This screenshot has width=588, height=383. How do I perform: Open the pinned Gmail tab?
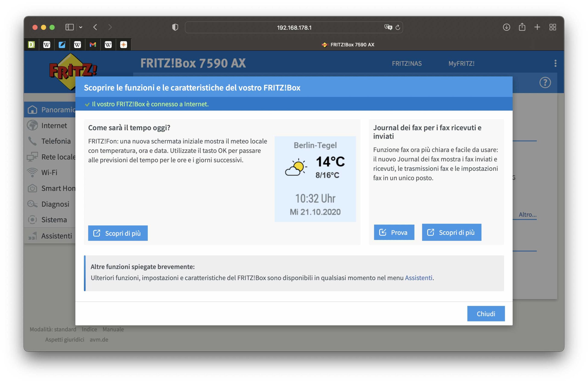pyautogui.click(x=93, y=45)
